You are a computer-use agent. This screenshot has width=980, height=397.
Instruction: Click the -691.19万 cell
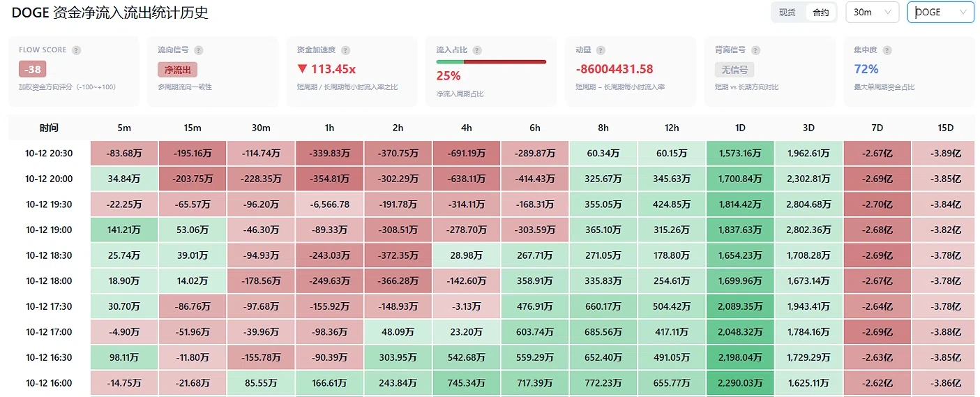[x=466, y=153]
